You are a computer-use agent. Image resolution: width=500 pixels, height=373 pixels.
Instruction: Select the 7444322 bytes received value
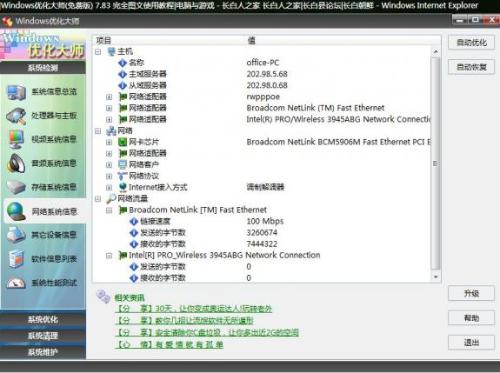pyautogui.click(x=262, y=244)
